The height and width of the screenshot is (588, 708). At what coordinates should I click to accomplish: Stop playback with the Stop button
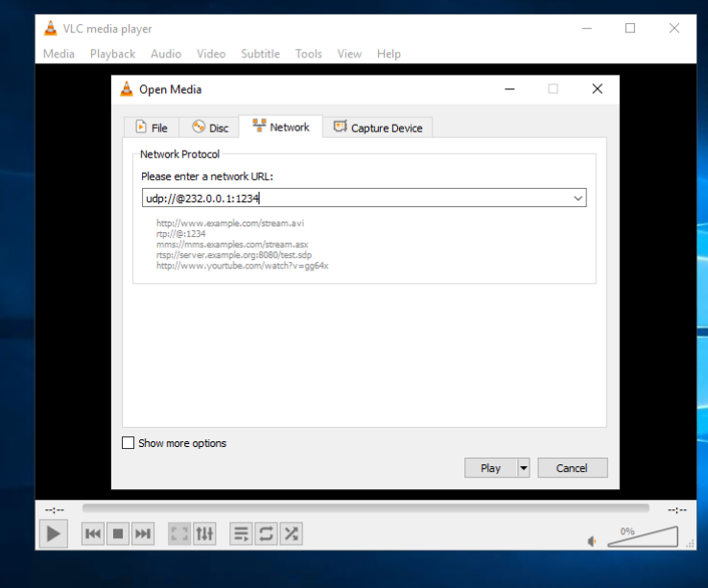point(118,534)
